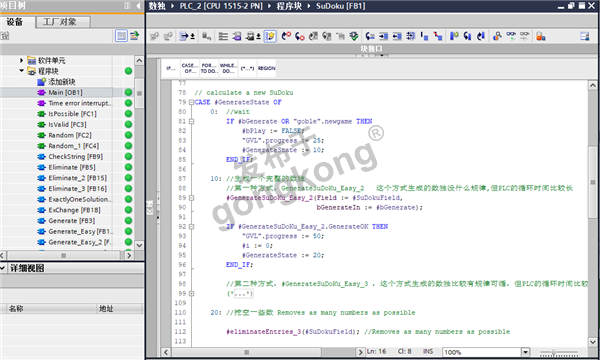Viewport: 600px width, 360px height.
Task: Expand the 软件单元 folder
Action: tap(21, 60)
